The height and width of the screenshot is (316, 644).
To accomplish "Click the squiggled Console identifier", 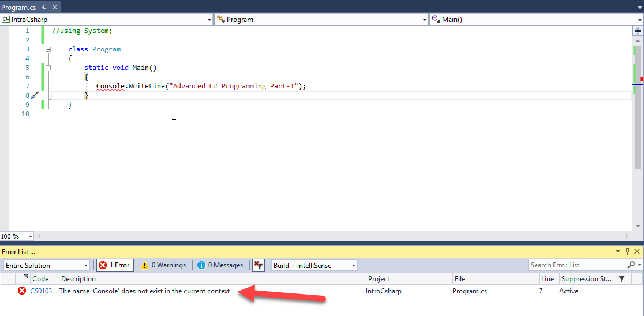I will pos(110,86).
